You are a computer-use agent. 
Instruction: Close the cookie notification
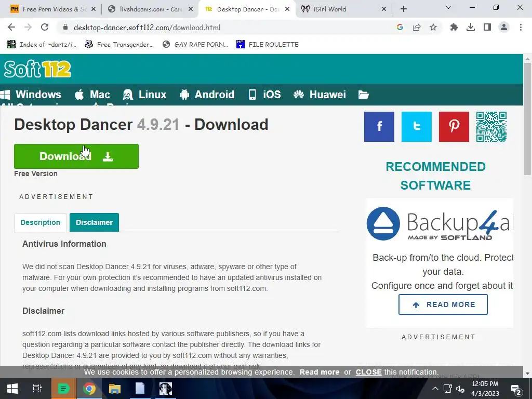368,372
